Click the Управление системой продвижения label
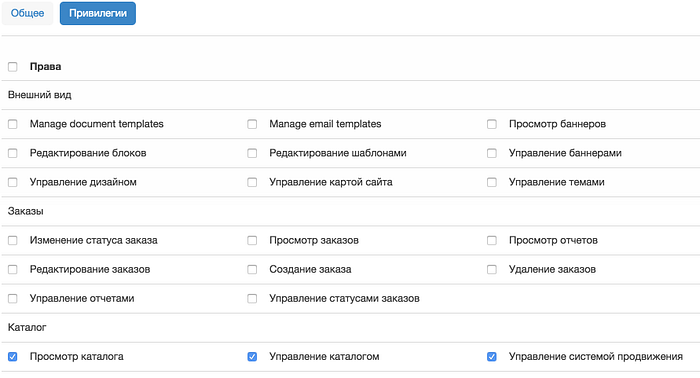The image size is (700, 378). pyautogui.click(x=596, y=357)
